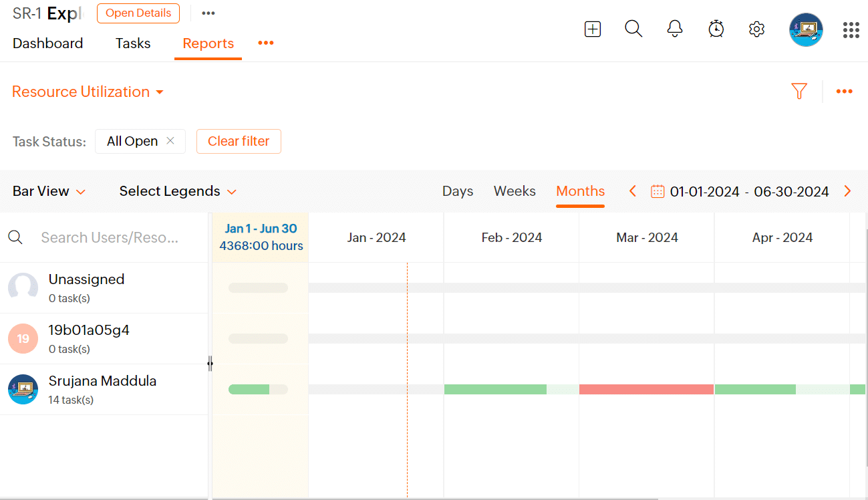Open the notifications bell

tap(675, 29)
